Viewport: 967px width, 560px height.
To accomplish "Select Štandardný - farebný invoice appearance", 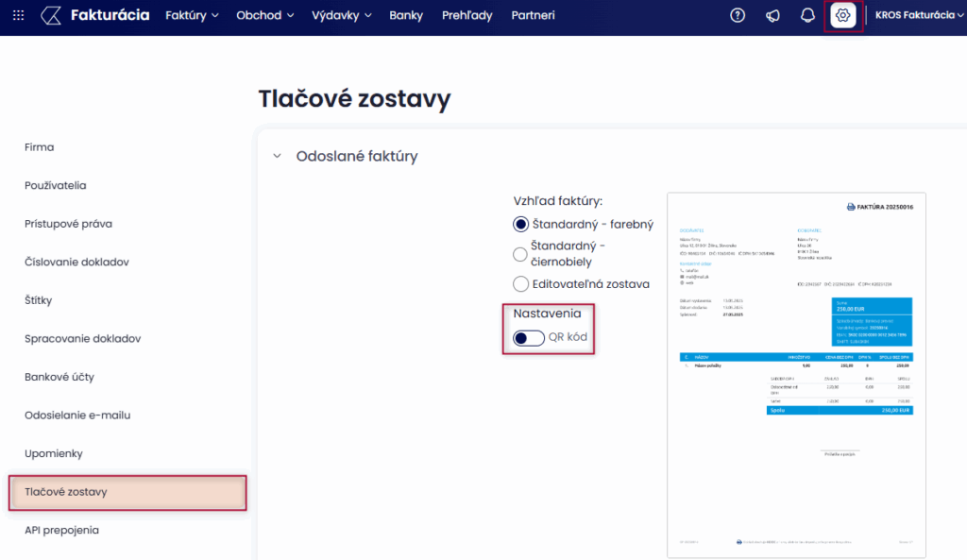I will coord(520,224).
